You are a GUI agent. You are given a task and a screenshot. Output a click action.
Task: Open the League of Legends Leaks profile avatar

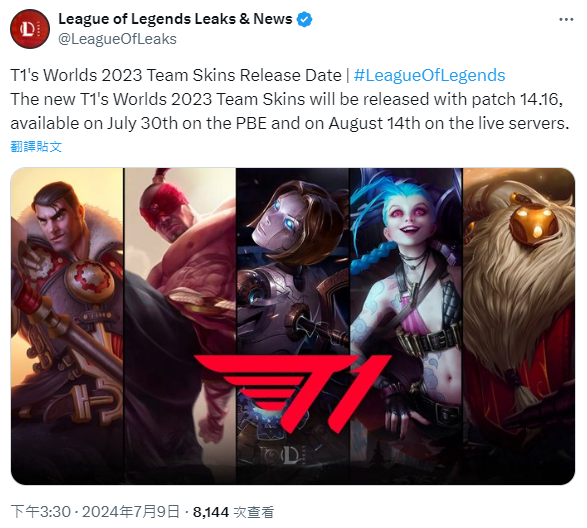point(30,29)
